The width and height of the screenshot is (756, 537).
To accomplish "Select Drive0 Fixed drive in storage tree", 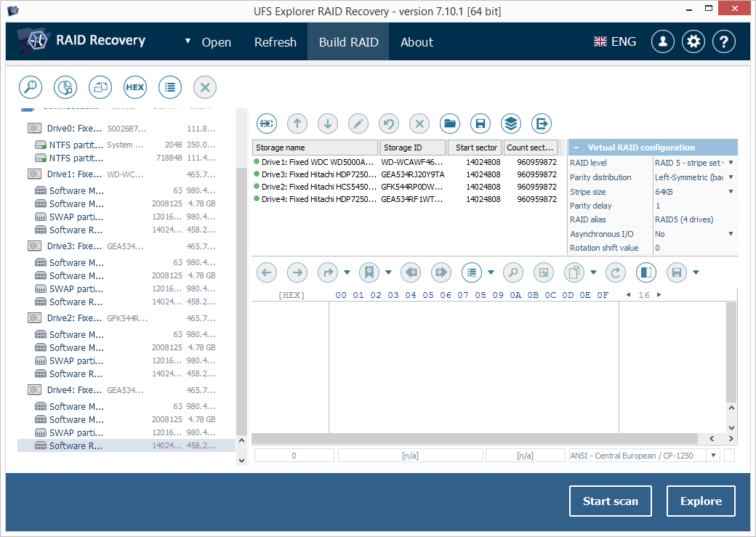I will click(121, 128).
